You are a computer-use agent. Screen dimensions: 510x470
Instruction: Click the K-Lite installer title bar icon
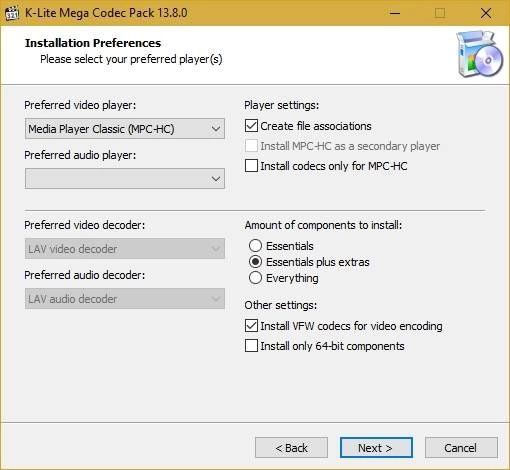(12, 13)
